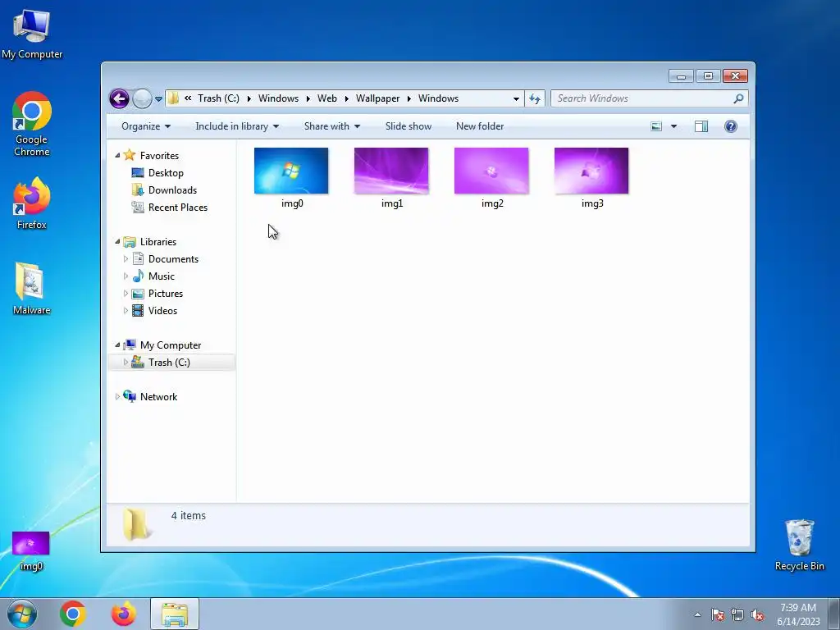840x630 pixels.
Task: Show hidden tray icons arrow
Action: pos(697,614)
